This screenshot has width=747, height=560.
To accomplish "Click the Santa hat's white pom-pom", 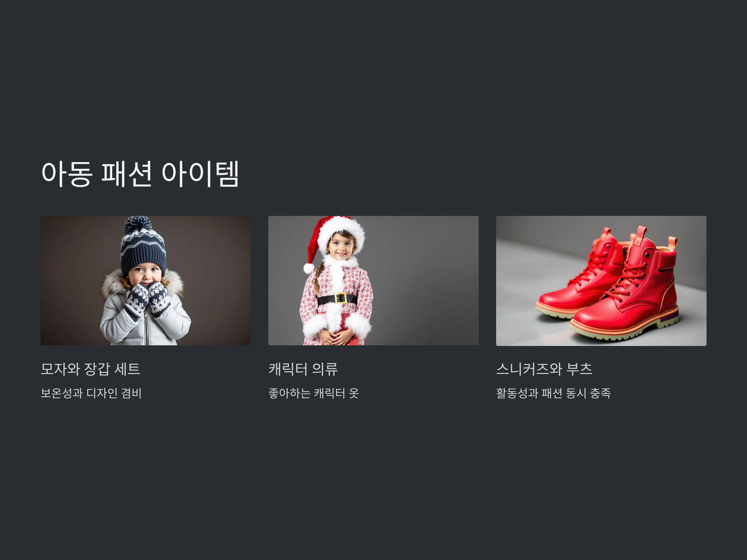I will [x=309, y=268].
